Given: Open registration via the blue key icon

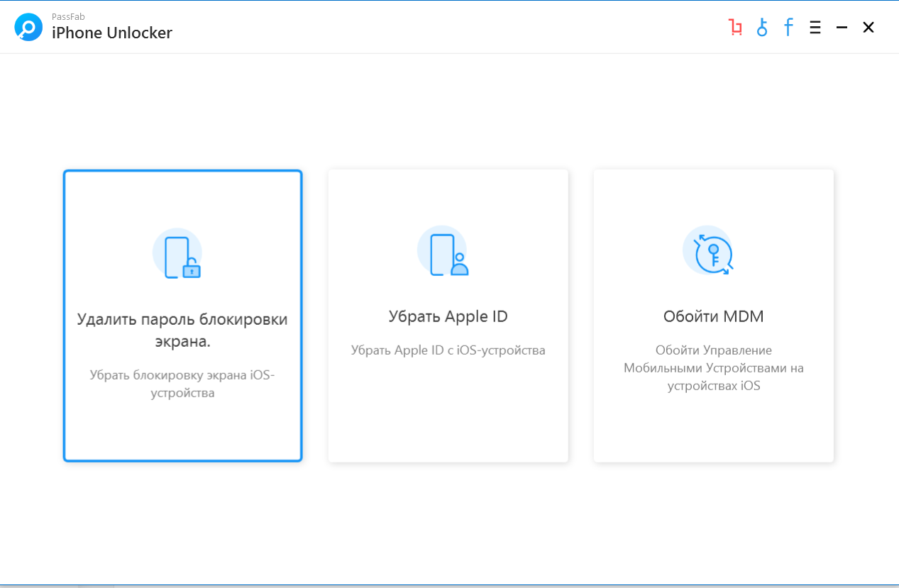Looking at the screenshot, I should point(762,28).
